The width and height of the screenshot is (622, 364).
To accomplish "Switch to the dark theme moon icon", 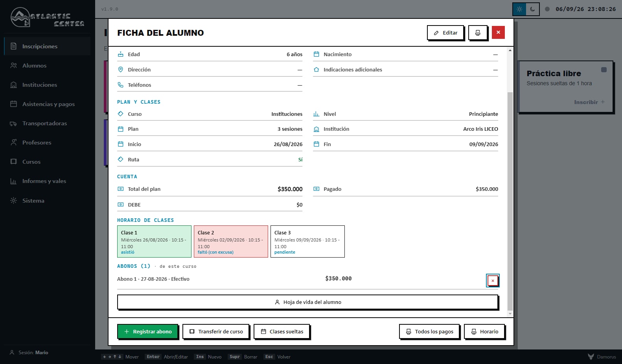I will pos(532,9).
